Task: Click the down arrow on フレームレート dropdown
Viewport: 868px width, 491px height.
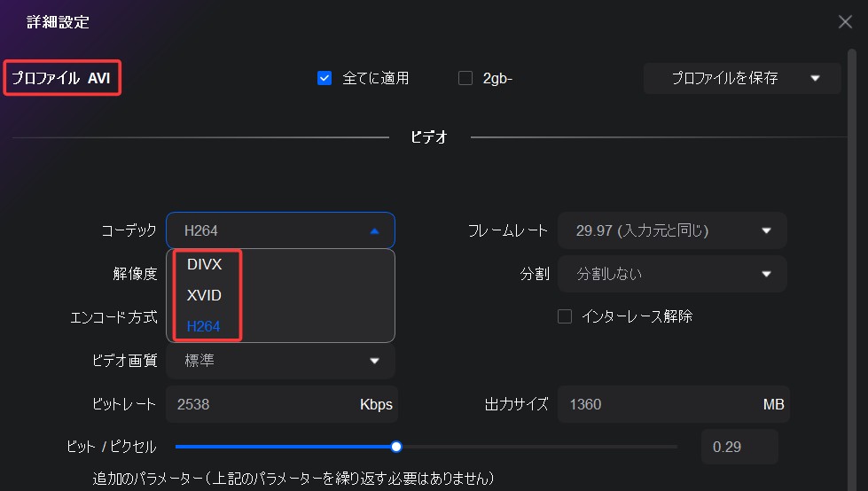Action: coord(767,230)
